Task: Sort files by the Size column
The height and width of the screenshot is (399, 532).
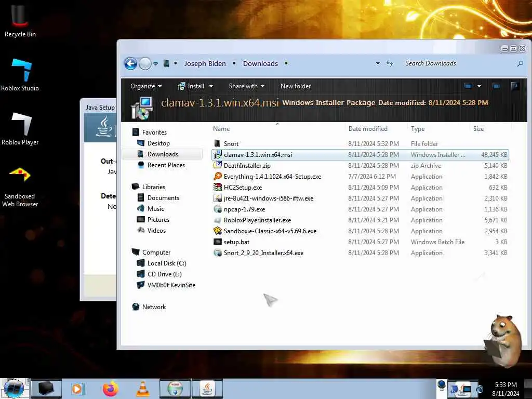Action: click(478, 129)
